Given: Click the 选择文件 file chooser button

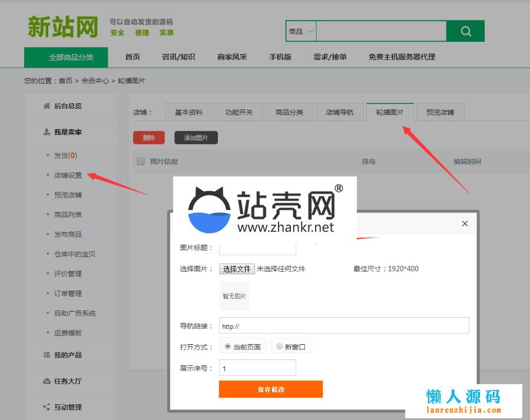Looking at the screenshot, I should (x=237, y=269).
